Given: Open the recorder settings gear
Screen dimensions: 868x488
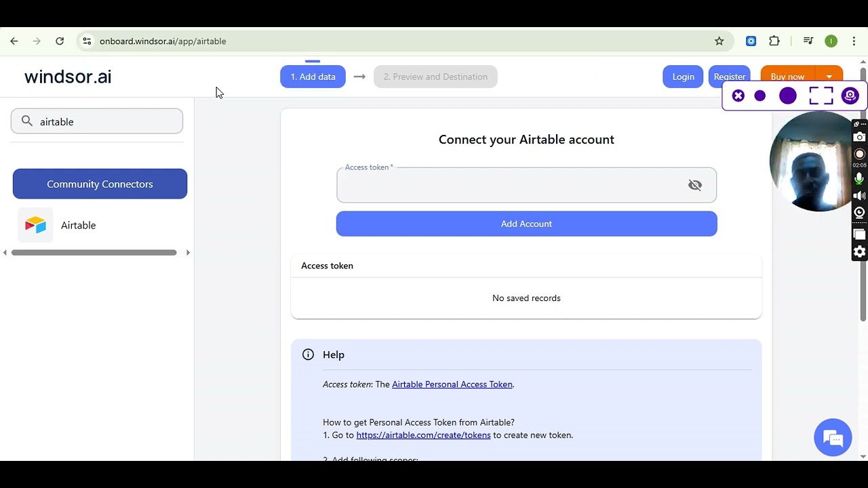Looking at the screenshot, I should (859, 252).
